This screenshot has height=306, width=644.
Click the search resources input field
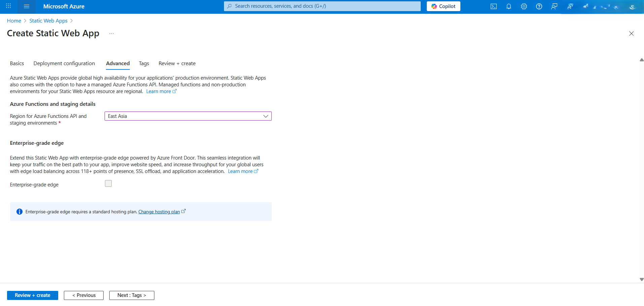coord(322,6)
